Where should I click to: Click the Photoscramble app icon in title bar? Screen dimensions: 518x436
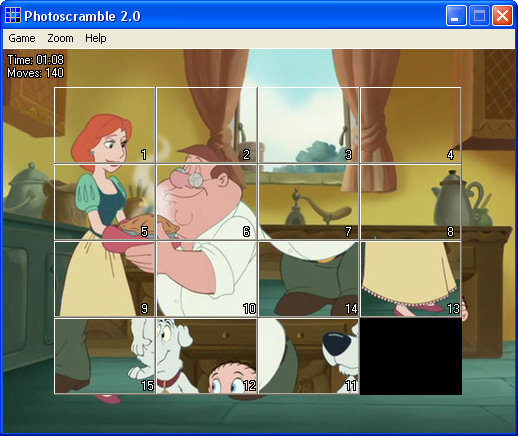click(13, 16)
